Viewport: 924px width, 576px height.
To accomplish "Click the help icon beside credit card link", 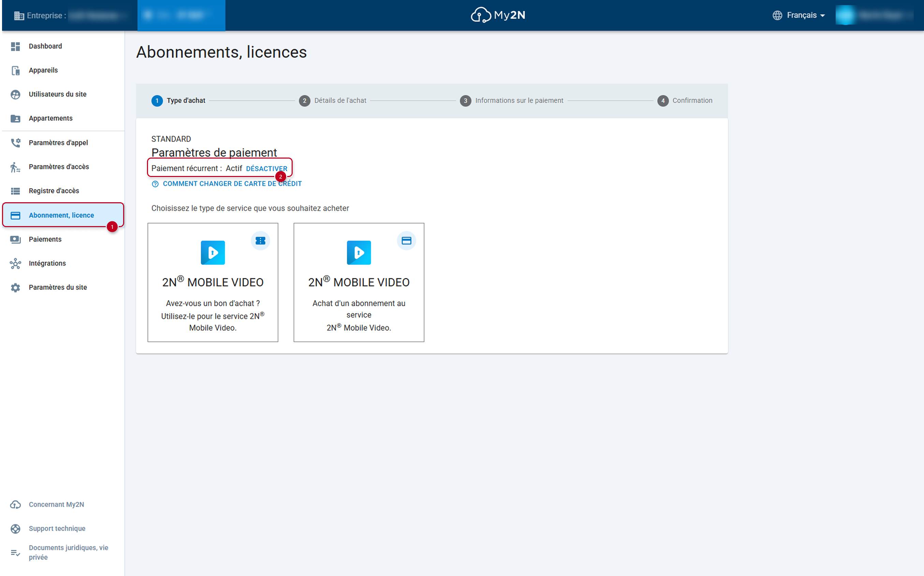I will pos(155,184).
